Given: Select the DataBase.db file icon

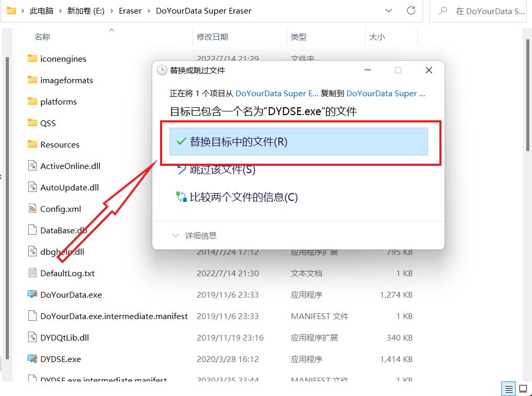Looking at the screenshot, I should pos(32,230).
